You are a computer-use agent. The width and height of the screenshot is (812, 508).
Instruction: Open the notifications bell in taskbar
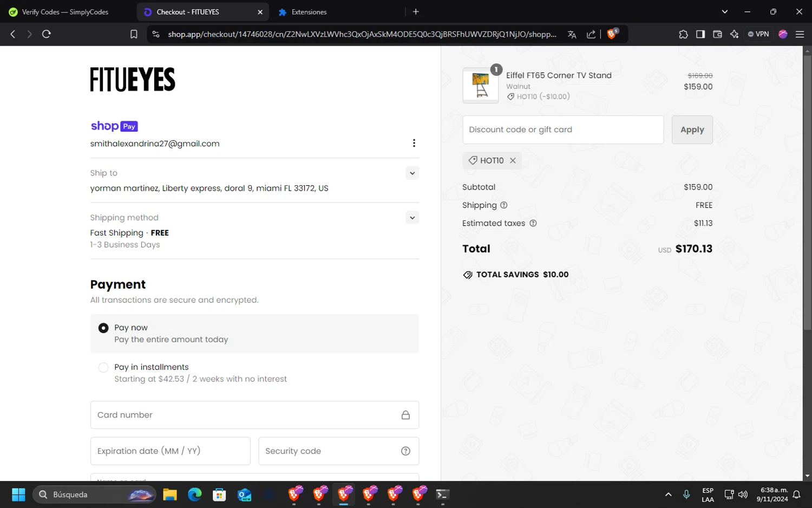pyautogui.click(x=796, y=494)
